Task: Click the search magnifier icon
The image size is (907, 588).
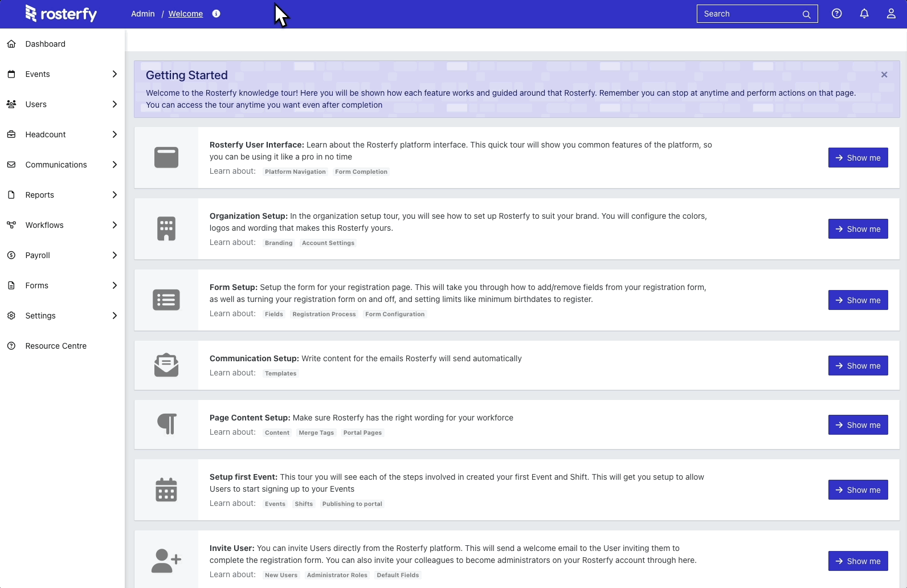Action: point(806,14)
